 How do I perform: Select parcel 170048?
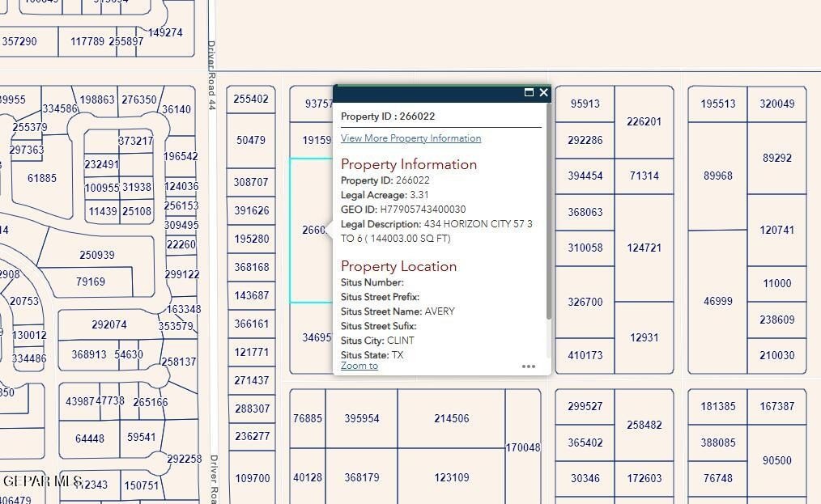click(x=523, y=447)
